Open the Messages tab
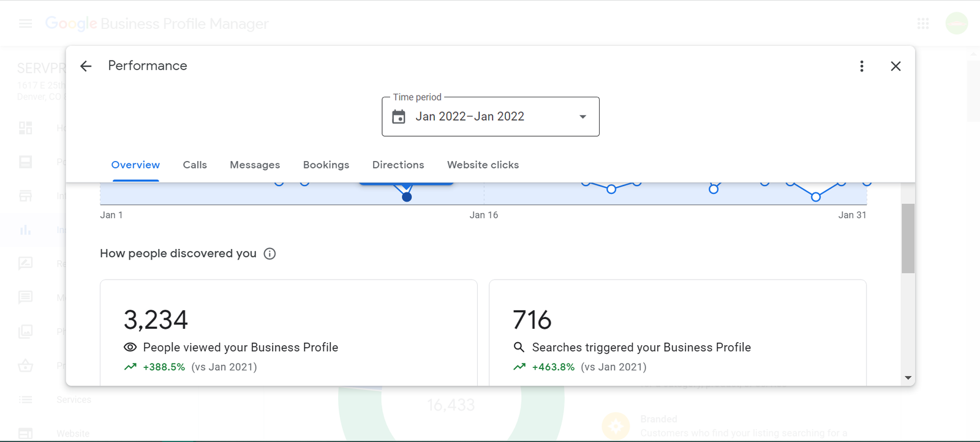 click(x=255, y=165)
